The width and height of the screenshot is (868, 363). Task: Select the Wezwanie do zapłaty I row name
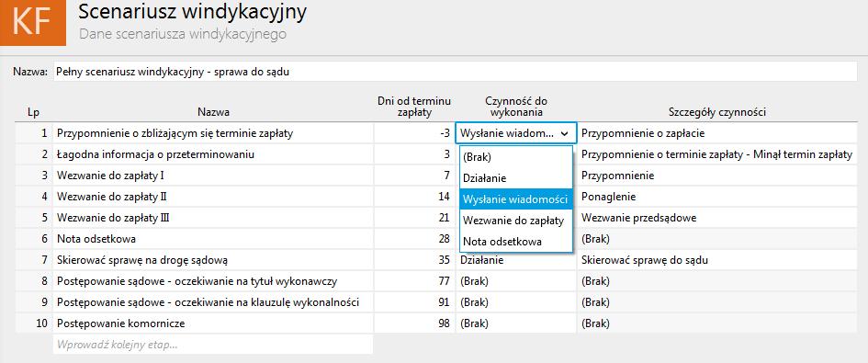point(213,176)
